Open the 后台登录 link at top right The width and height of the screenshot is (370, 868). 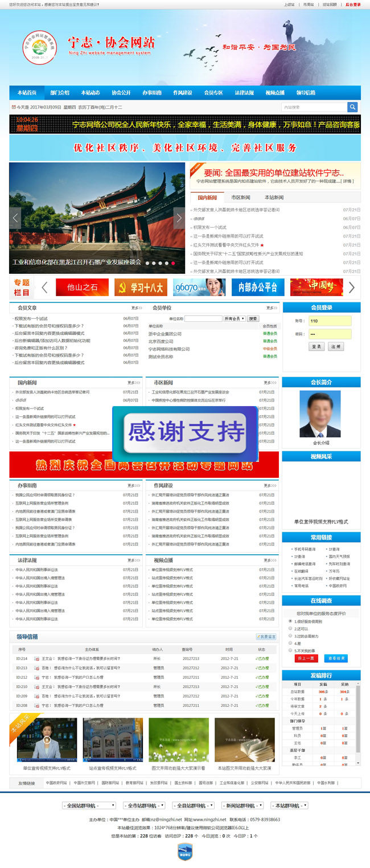tap(353, 5)
